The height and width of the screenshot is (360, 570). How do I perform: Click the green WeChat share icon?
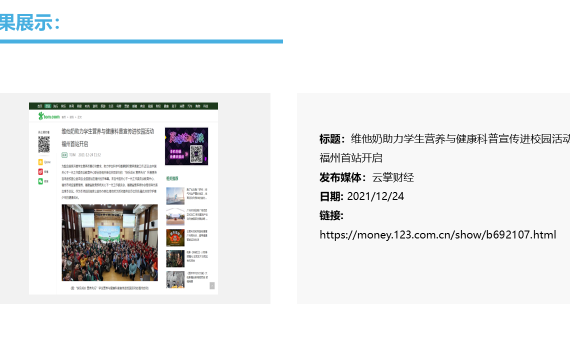40,181
